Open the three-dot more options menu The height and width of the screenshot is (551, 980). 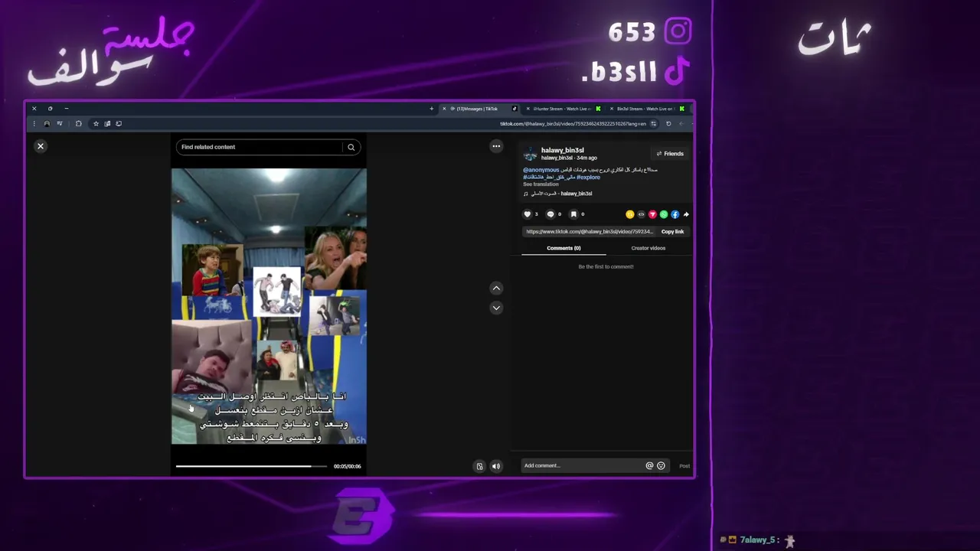(x=496, y=146)
